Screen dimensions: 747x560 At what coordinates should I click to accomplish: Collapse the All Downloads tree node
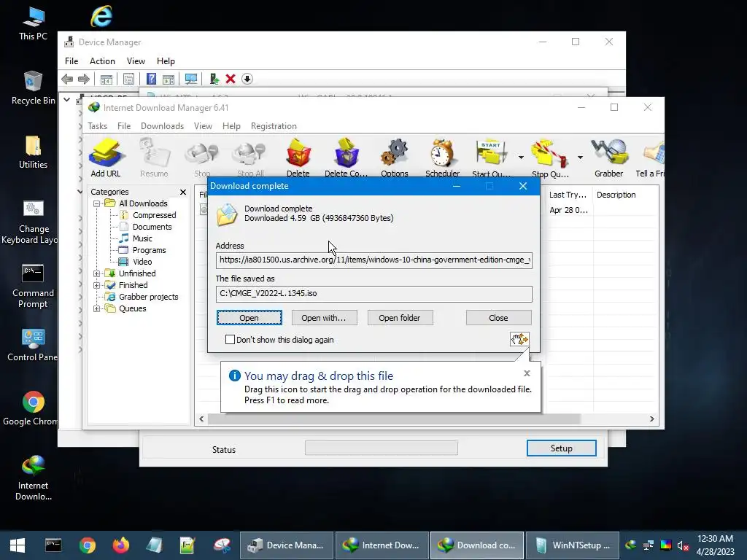pyautogui.click(x=97, y=204)
